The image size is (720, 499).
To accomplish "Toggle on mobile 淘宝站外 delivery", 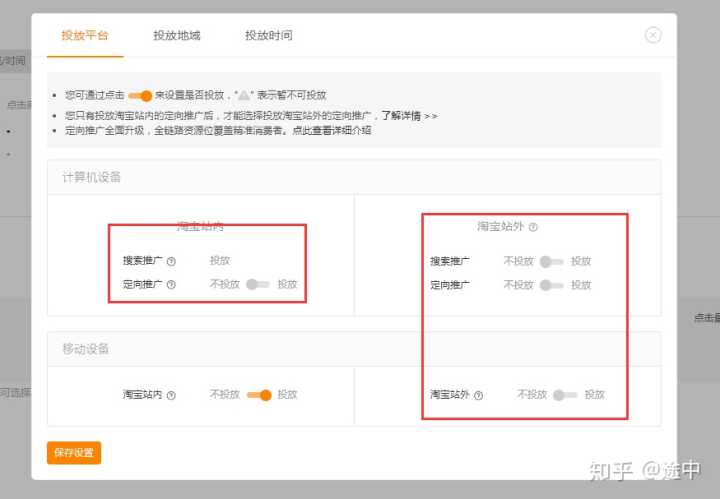I will pyautogui.click(x=564, y=395).
